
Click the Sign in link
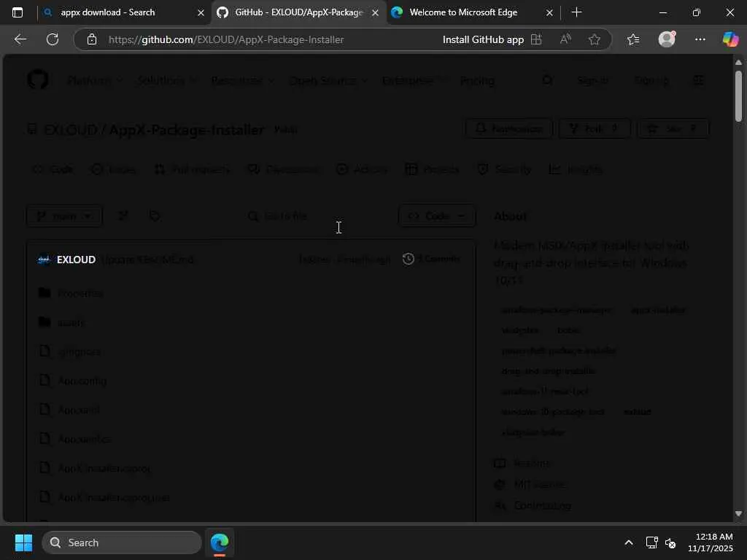click(x=592, y=80)
